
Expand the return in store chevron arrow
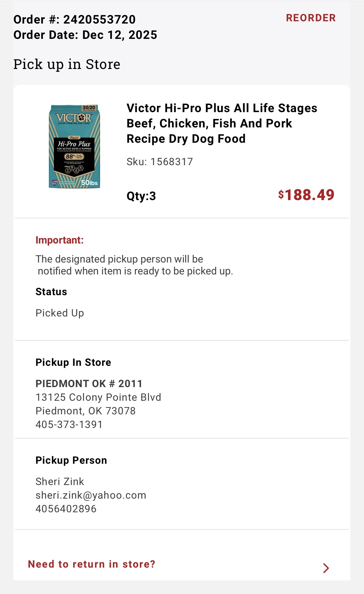click(x=326, y=568)
